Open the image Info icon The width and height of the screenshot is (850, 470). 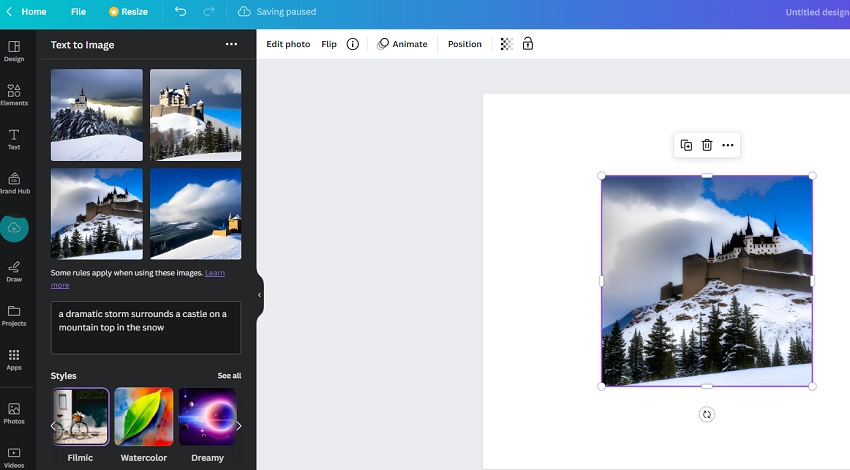(x=353, y=44)
